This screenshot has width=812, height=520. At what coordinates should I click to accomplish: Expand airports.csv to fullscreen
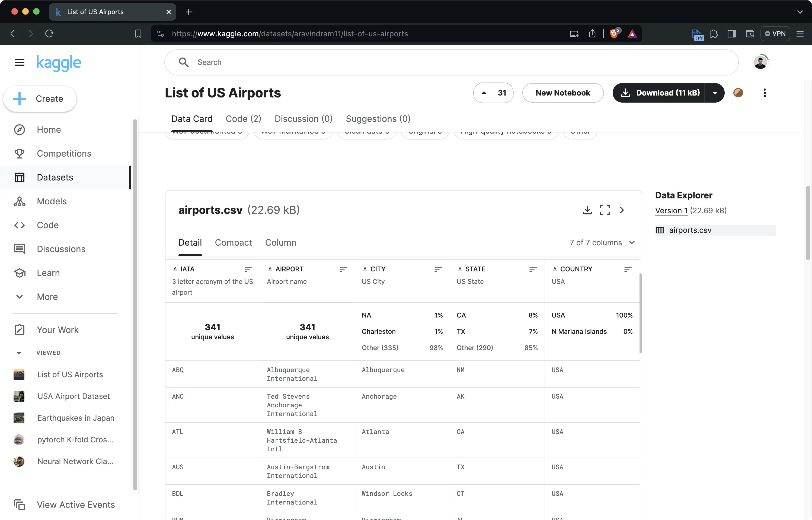click(x=605, y=210)
